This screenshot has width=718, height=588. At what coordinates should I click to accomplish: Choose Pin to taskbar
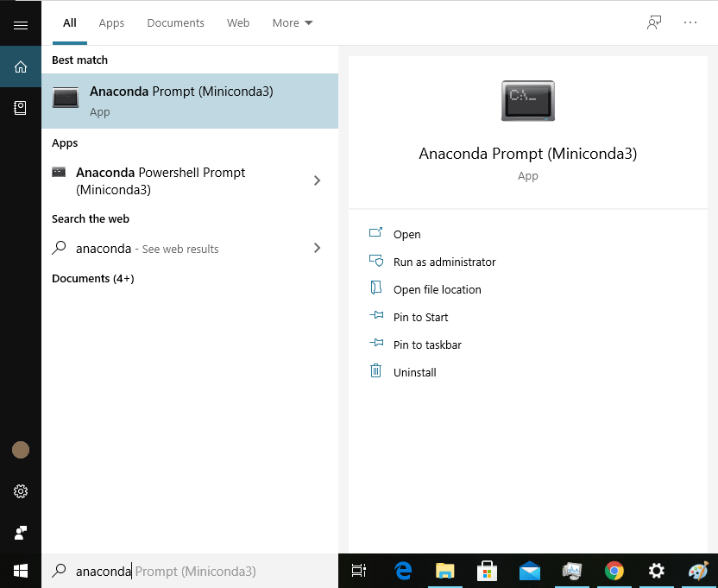(x=427, y=345)
